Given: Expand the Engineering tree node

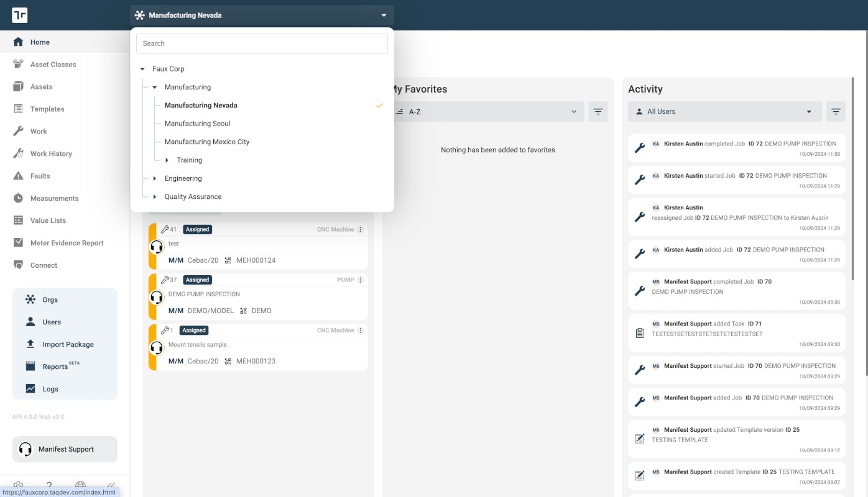Looking at the screenshot, I should (154, 178).
